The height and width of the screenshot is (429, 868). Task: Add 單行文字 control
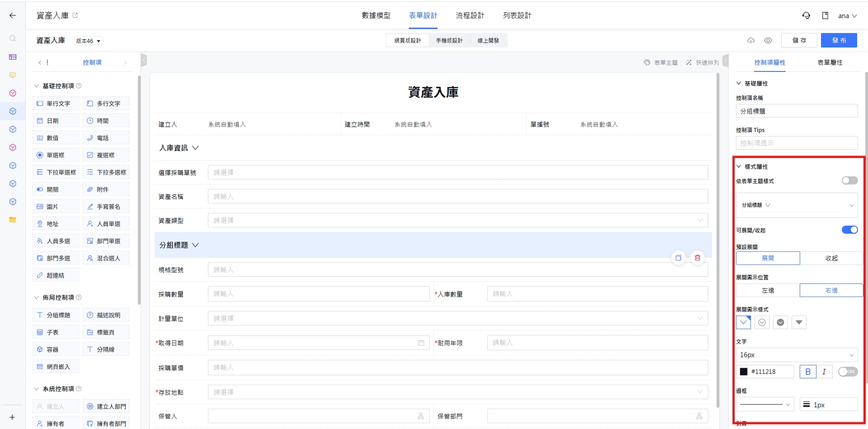(x=56, y=104)
